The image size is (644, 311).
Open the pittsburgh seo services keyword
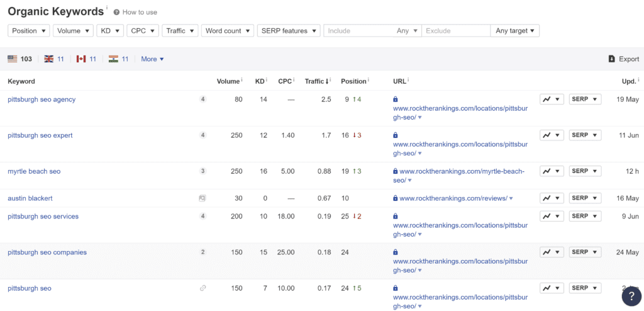click(x=43, y=216)
